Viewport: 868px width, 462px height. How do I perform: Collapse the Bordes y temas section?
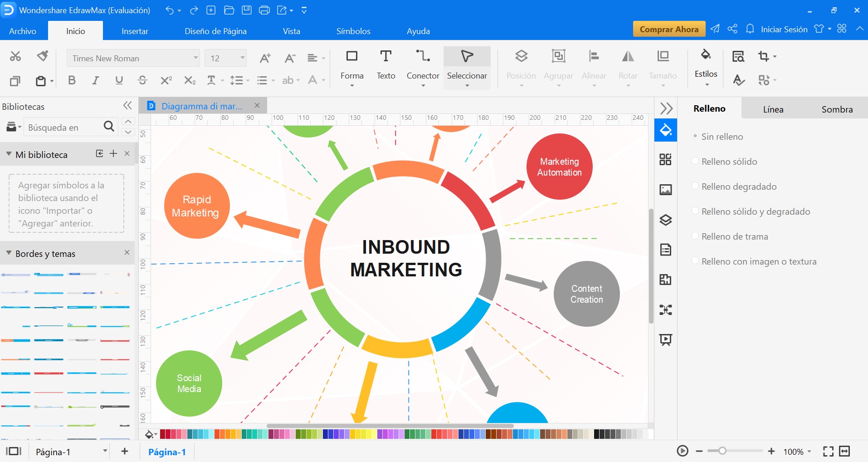point(9,253)
